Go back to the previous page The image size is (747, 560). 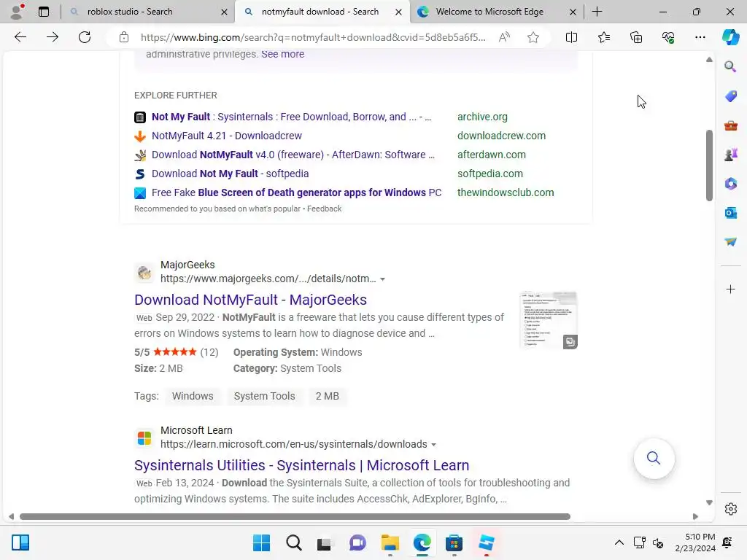point(20,37)
